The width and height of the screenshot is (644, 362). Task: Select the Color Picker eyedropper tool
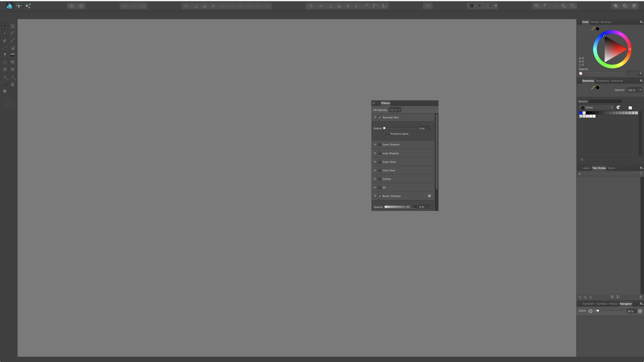[5, 84]
